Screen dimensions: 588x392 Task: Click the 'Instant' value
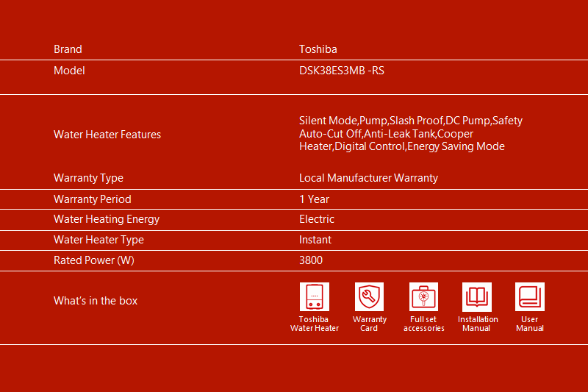(x=315, y=240)
